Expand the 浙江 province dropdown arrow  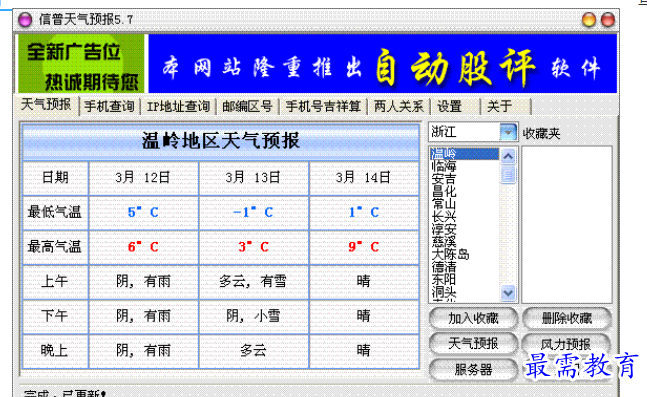coord(508,132)
